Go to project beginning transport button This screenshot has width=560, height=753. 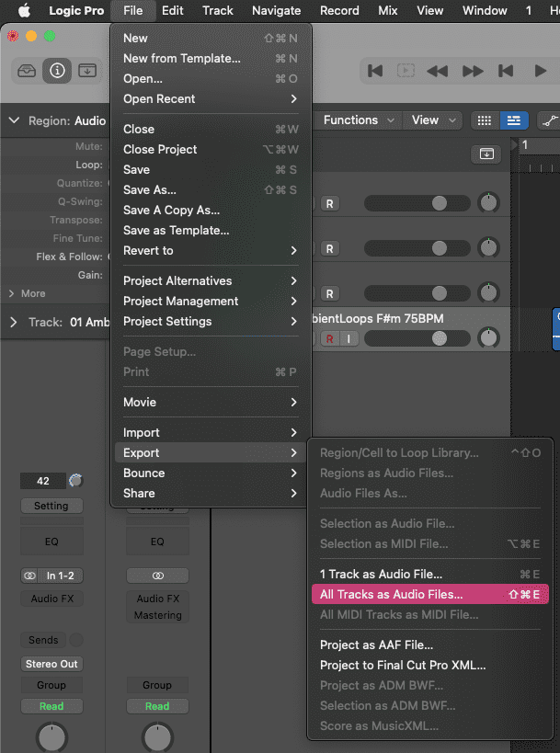click(x=375, y=71)
